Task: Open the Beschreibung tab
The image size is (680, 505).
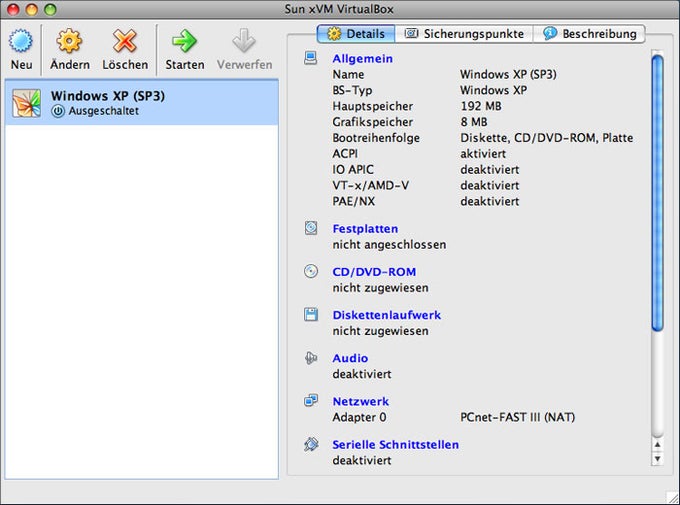Action: click(589, 33)
